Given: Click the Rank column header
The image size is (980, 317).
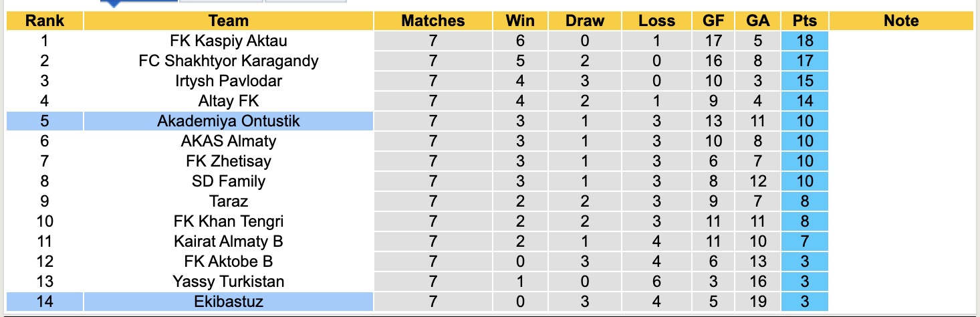Looking at the screenshot, I should click(44, 21).
